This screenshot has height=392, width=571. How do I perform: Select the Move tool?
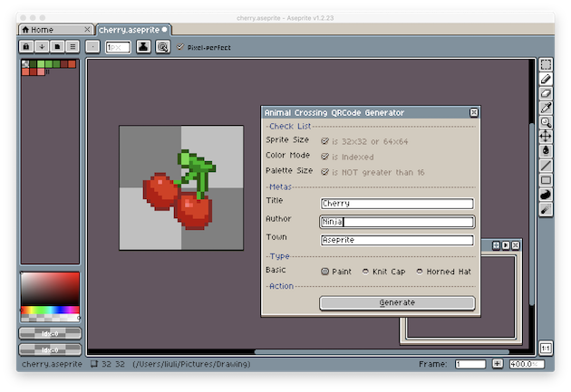click(x=546, y=137)
